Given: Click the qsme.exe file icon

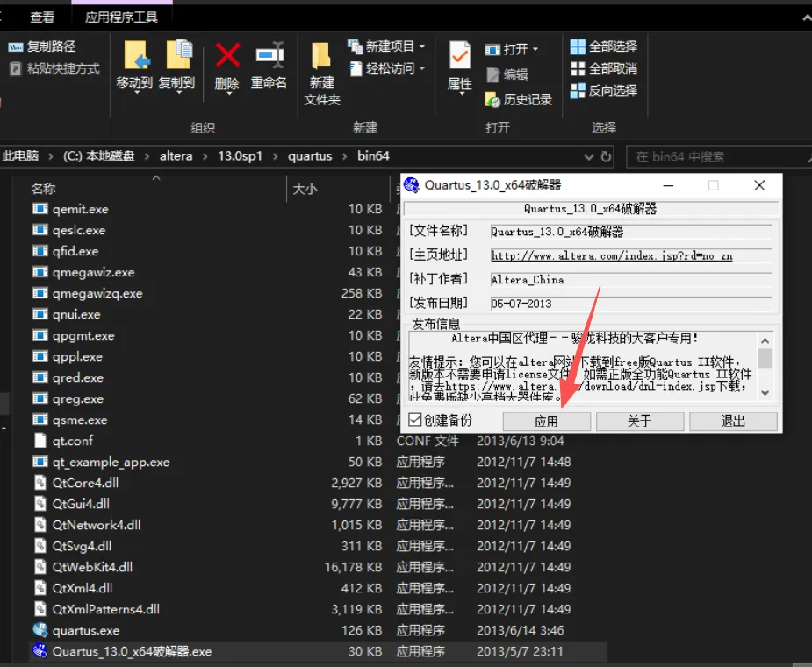Looking at the screenshot, I should pyautogui.click(x=40, y=420).
